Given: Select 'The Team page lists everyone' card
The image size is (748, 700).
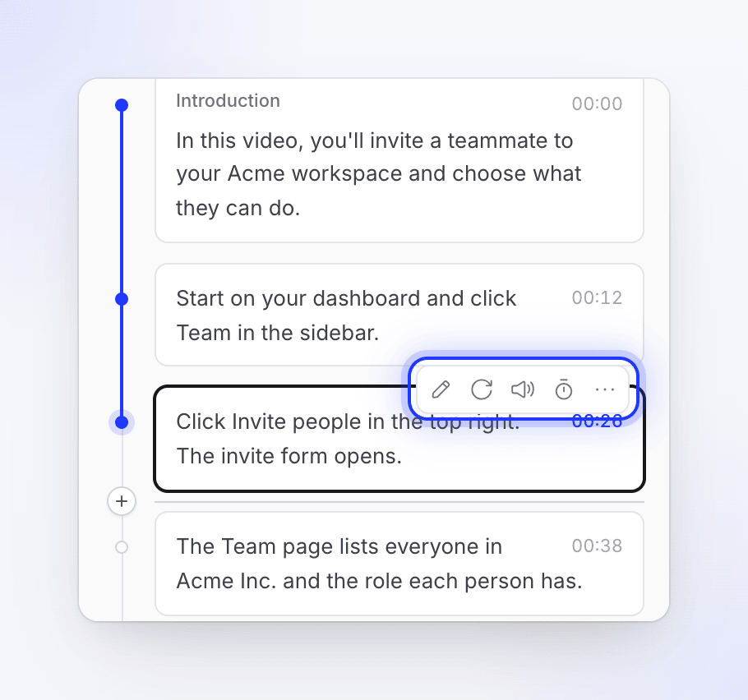Looking at the screenshot, I should click(399, 564).
